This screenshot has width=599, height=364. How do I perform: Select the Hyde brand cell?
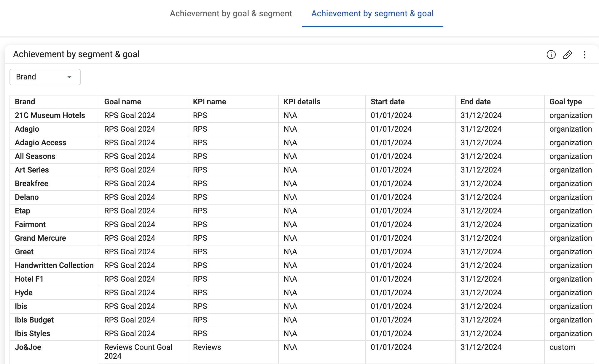tap(54, 293)
